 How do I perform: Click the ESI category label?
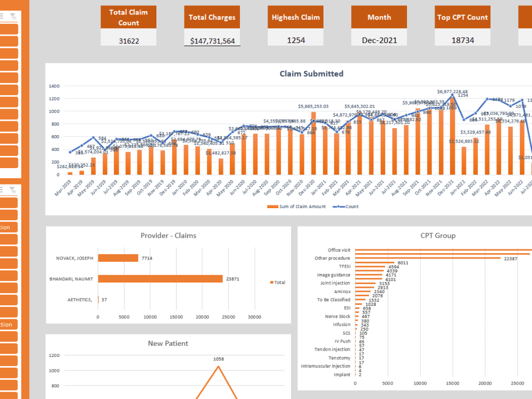(x=347, y=308)
